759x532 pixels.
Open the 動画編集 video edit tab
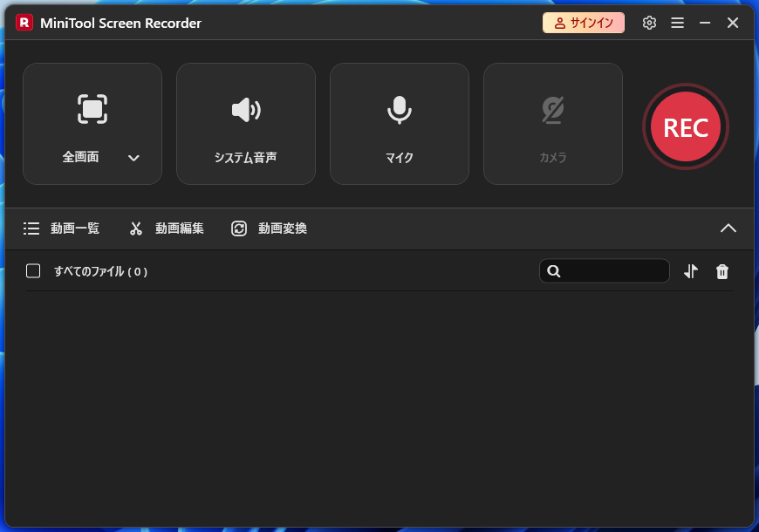167,228
